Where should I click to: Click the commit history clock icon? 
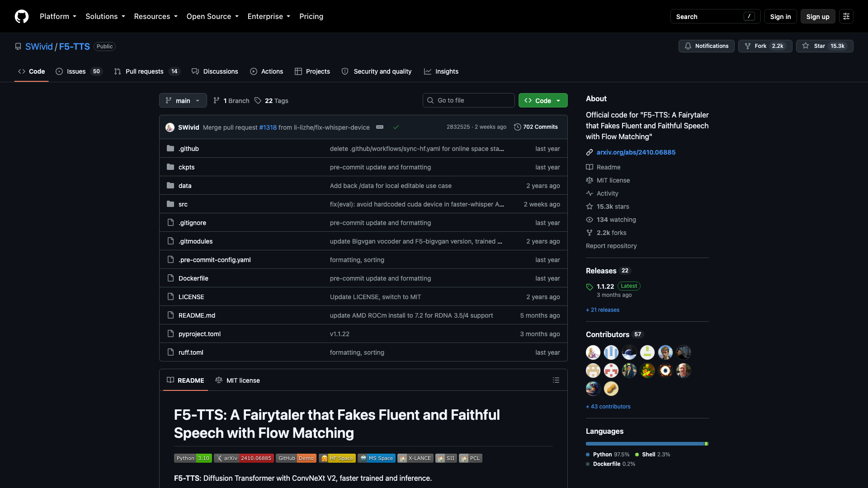(x=518, y=127)
